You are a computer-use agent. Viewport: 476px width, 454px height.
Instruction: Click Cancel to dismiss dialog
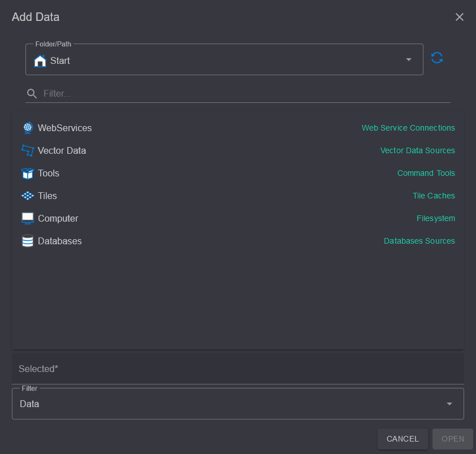(x=403, y=439)
